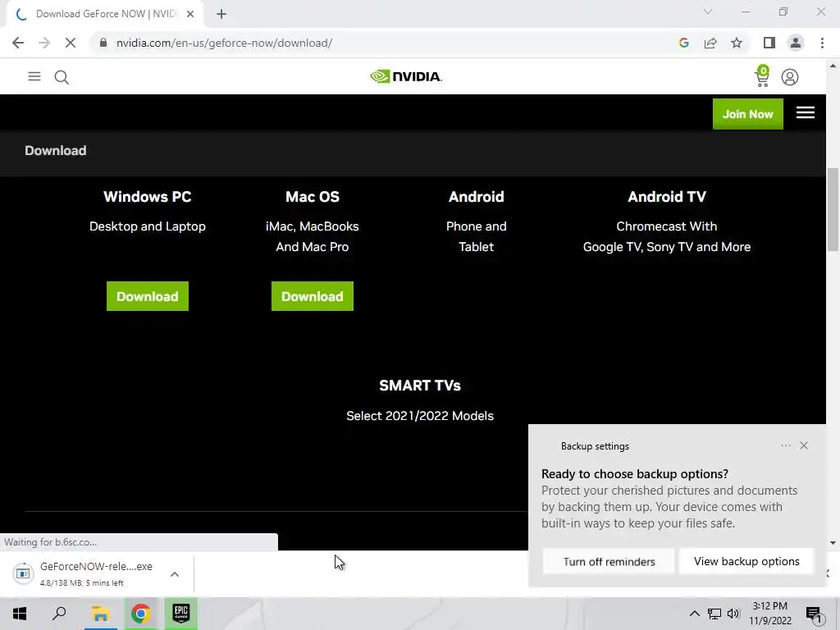Click the page vertical scrollbar thumb
The image size is (840, 630).
tap(833, 209)
